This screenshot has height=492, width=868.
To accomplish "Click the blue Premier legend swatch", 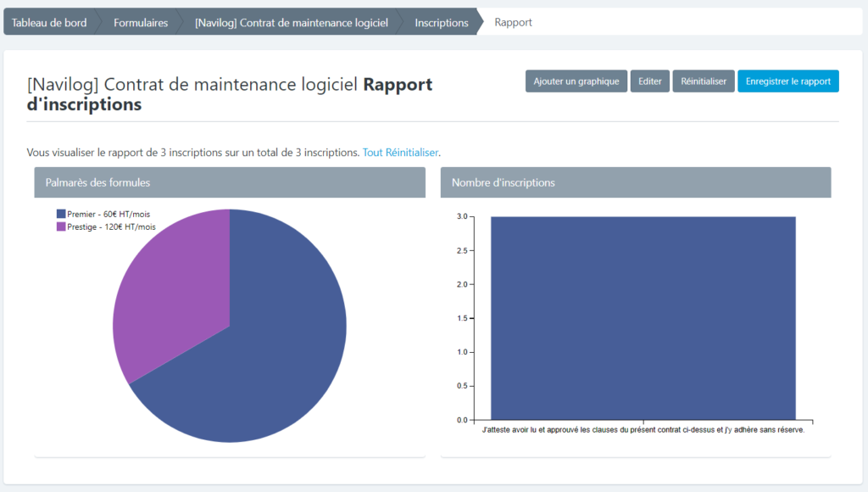I will coord(61,215).
